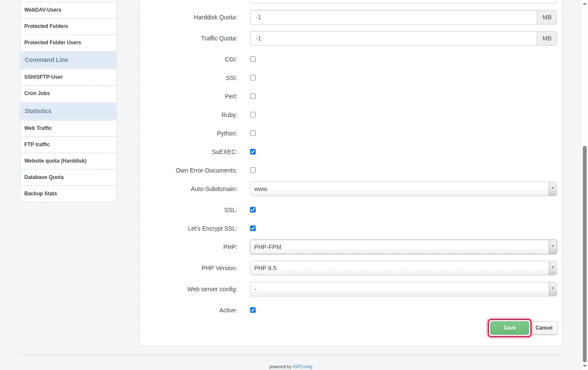View FTP traffic statistics

(x=68, y=145)
